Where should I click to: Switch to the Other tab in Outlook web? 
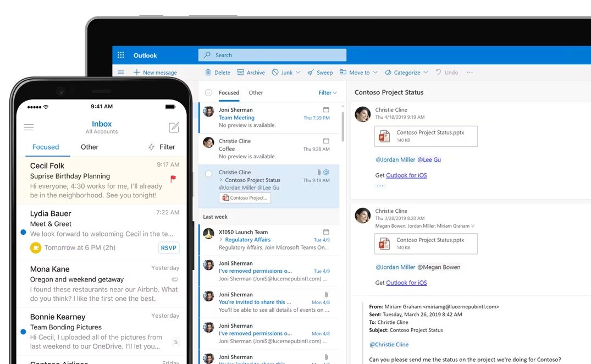click(255, 92)
